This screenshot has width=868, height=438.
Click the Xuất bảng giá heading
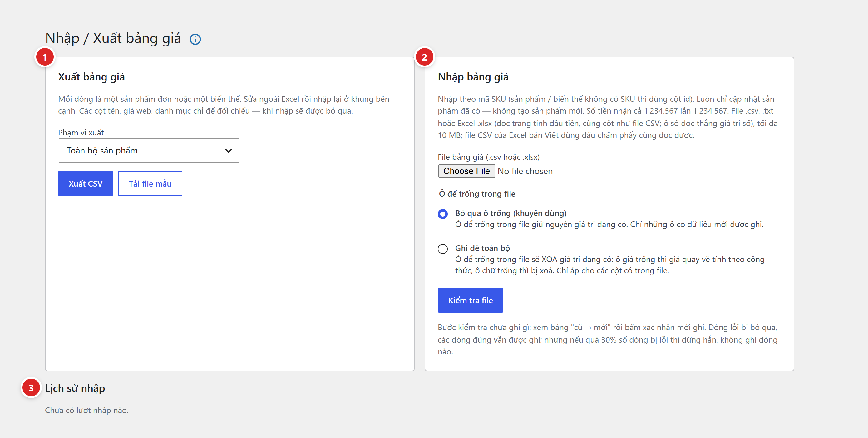coord(91,77)
